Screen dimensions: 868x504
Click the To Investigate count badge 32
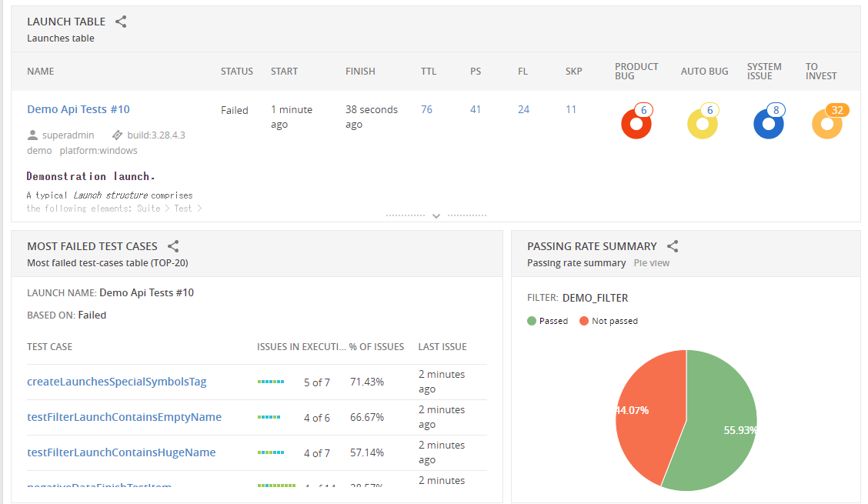pyautogui.click(x=837, y=110)
